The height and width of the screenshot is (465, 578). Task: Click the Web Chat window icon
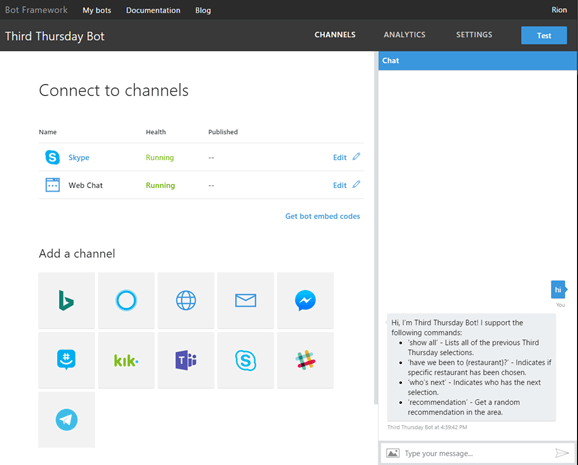point(52,185)
